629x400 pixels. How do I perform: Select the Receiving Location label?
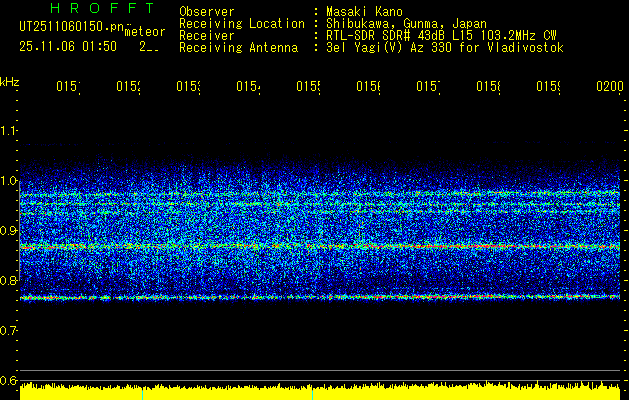(241, 23)
